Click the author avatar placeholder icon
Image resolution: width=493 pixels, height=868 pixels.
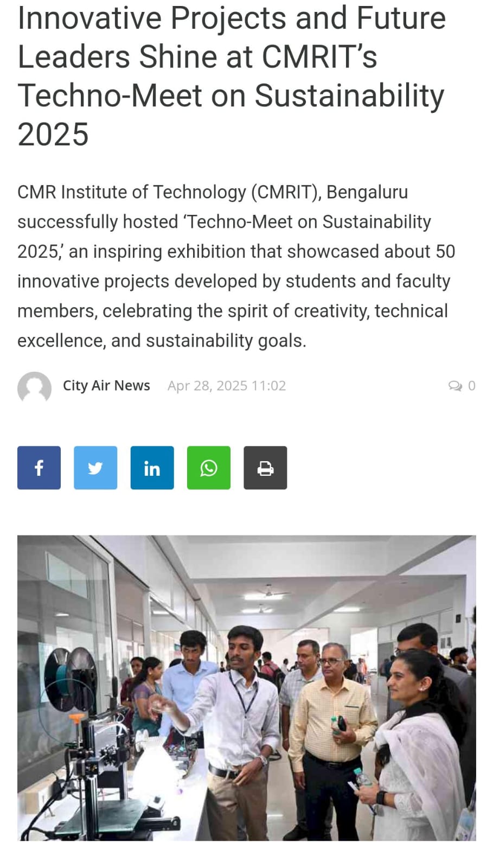[x=34, y=387]
